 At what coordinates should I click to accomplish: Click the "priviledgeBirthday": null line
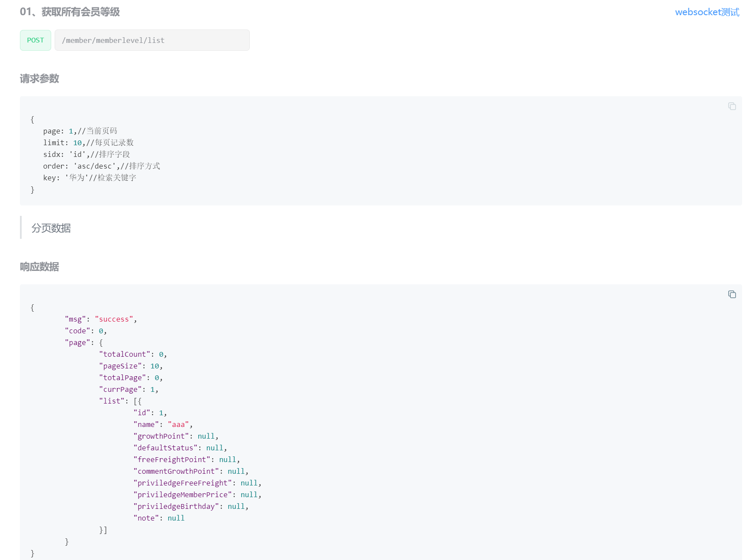pyautogui.click(x=191, y=506)
